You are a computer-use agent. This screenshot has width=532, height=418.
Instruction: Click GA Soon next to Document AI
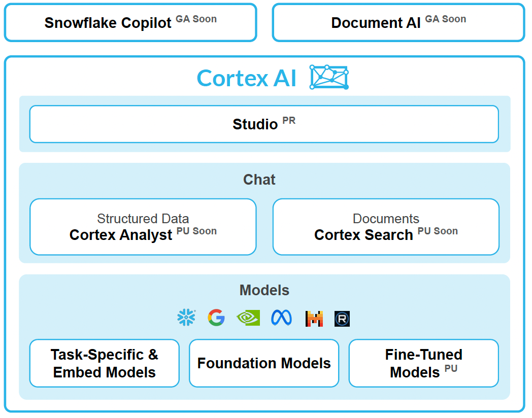(446, 19)
